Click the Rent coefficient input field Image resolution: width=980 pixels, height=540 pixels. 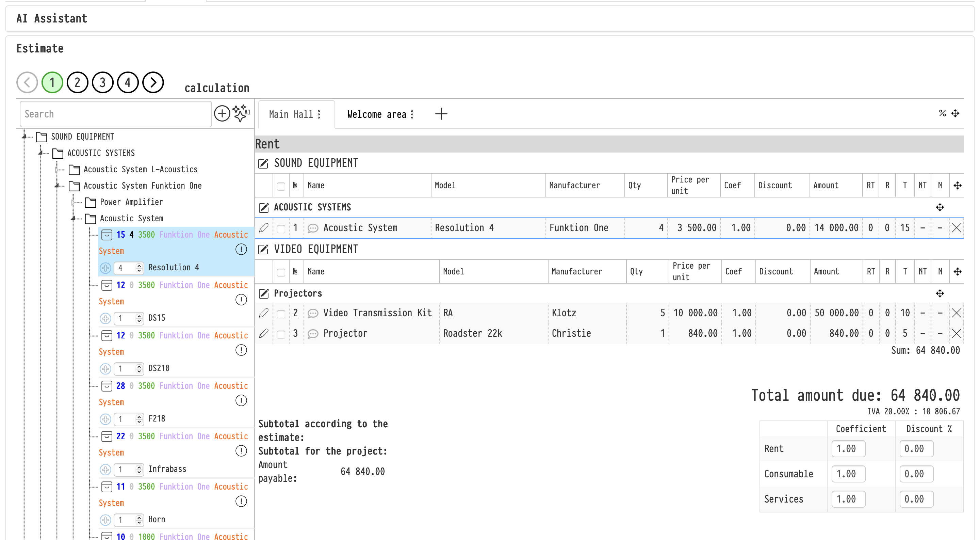click(x=848, y=449)
